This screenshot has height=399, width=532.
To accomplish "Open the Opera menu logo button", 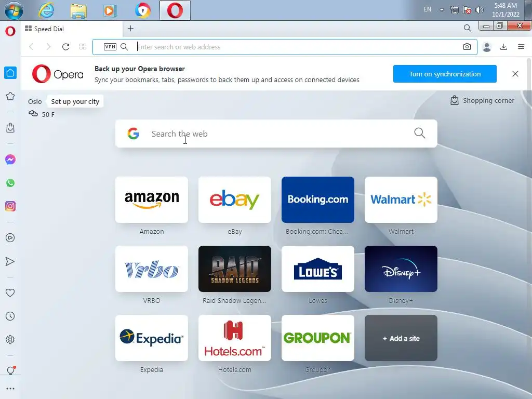I will [x=10, y=31].
